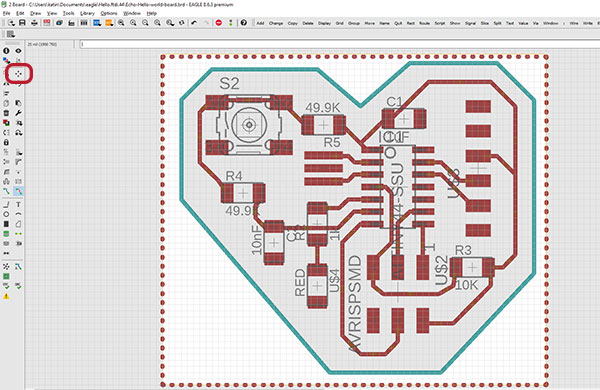Screen dimensions: 600x390
Task: Click the Group text button
Action: click(x=354, y=23)
